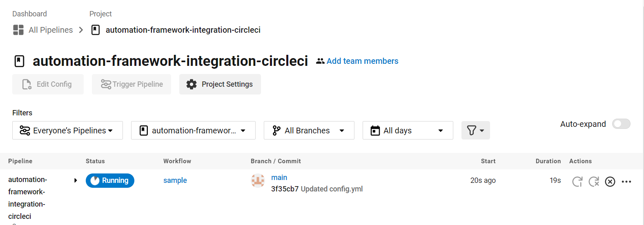The height and width of the screenshot is (225, 644).
Task: Click the rerun workflow from start icon
Action: (577, 181)
